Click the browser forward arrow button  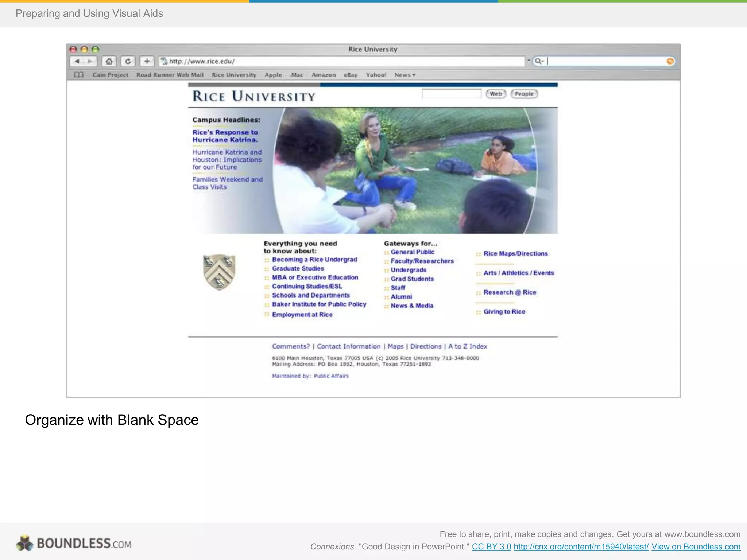(x=90, y=61)
